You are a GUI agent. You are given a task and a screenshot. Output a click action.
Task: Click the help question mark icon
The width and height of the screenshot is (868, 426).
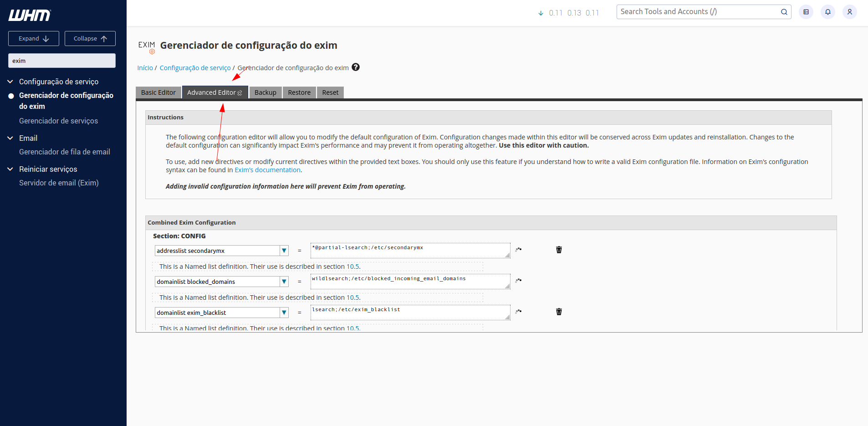(356, 67)
